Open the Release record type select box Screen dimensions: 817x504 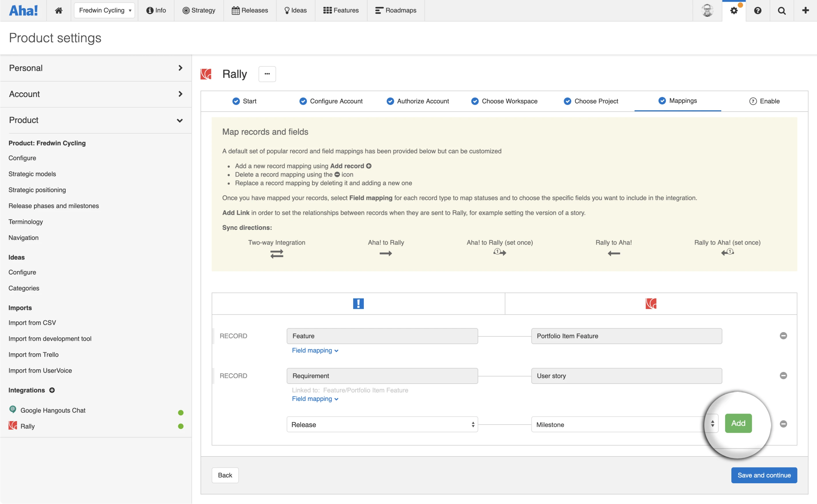[382, 424]
